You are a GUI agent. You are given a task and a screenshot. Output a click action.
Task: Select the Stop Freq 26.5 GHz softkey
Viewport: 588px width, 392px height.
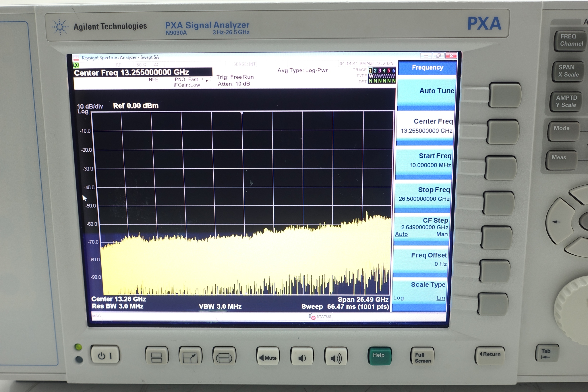(423, 194)
